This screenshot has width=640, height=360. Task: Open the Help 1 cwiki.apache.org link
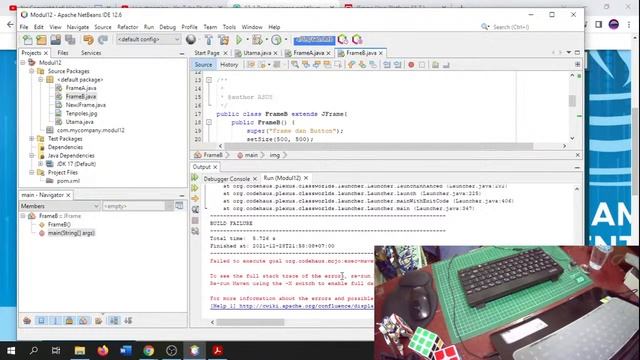coord(292,306)
